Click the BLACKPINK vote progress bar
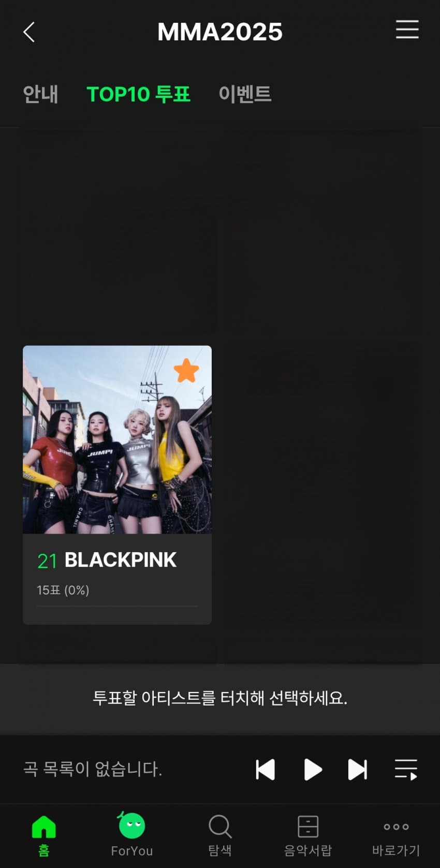Screen dimensions: 440x868 pos(118,606)
